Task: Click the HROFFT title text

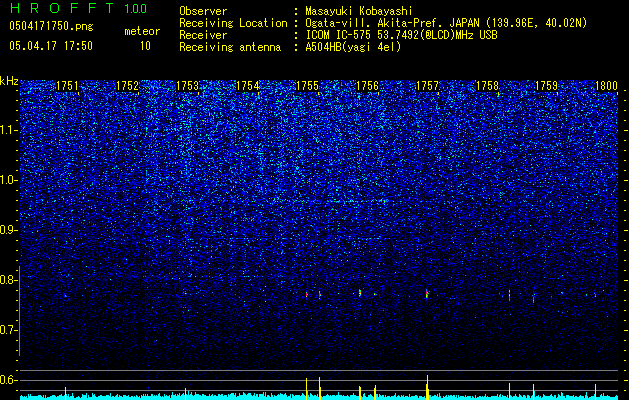Action: (62, 8)
